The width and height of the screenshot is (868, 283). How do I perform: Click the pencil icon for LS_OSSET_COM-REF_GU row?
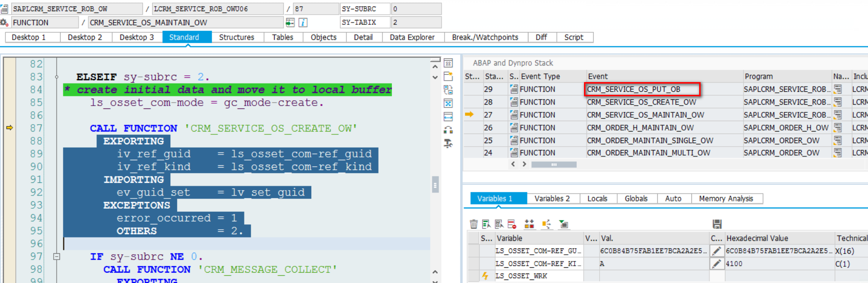click(x=716, y=251)
